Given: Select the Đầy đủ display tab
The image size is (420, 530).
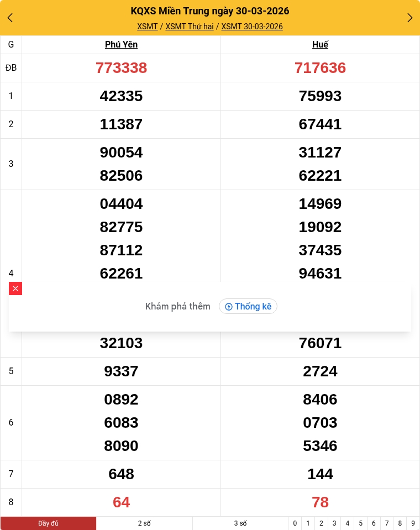Looking at the screenshot, I should [48, 523].
